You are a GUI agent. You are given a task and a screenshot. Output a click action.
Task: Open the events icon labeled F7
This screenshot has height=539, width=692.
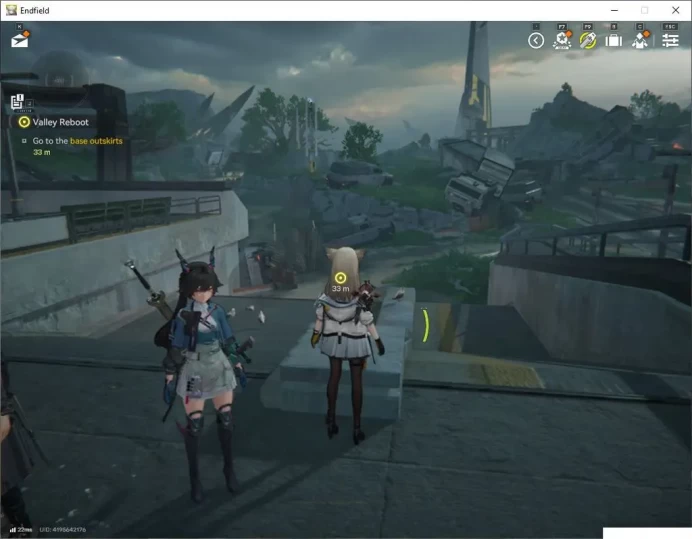(562, 40)
